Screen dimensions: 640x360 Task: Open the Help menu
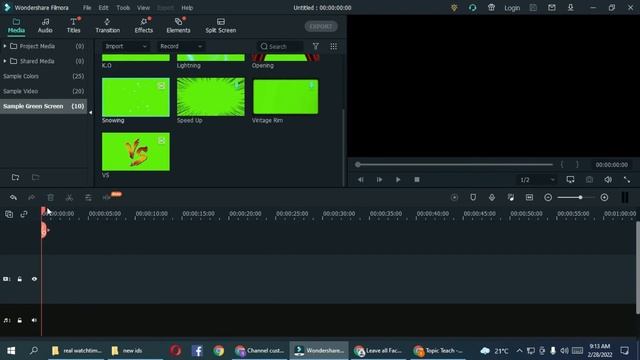point(187,8)
